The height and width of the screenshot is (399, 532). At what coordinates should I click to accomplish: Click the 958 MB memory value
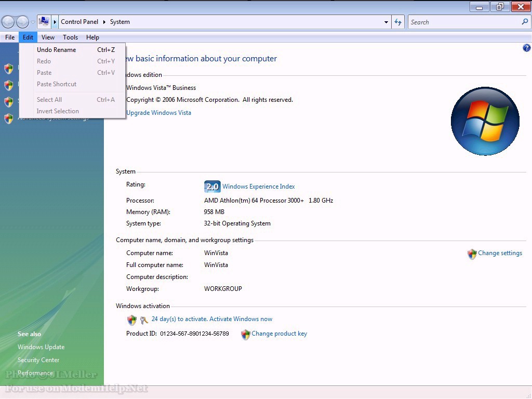coord(214,212)
